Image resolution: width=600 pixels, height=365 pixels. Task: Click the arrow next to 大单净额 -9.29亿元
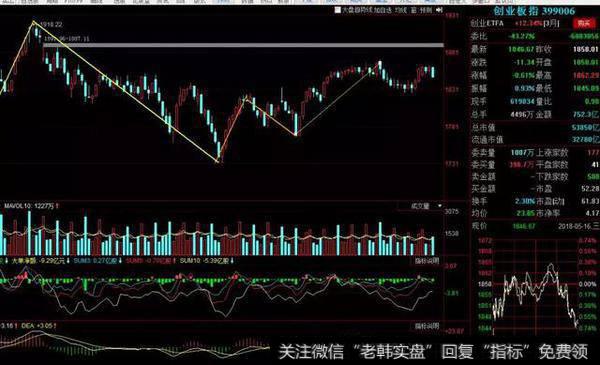(68, 261)
